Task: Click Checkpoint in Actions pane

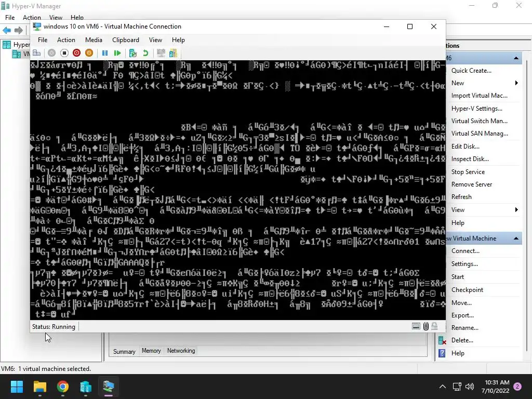Action: tap(467, 290)
